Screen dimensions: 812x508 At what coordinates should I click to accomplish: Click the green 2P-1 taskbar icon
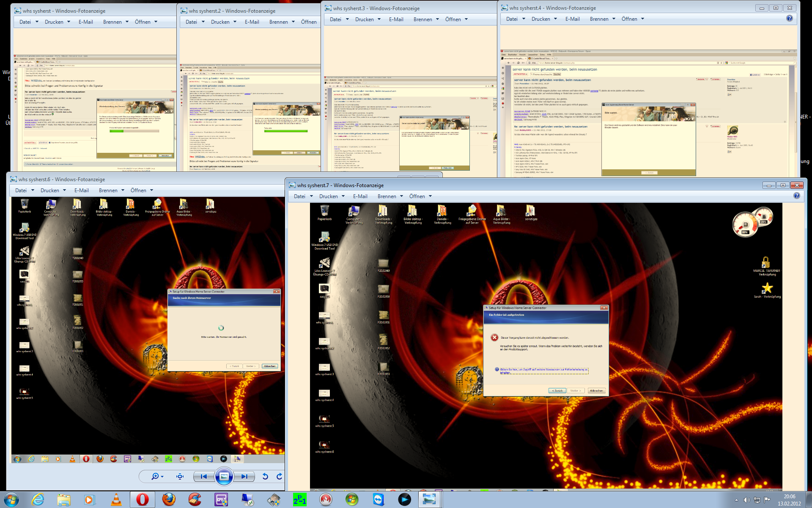click(x=299, y=500)
